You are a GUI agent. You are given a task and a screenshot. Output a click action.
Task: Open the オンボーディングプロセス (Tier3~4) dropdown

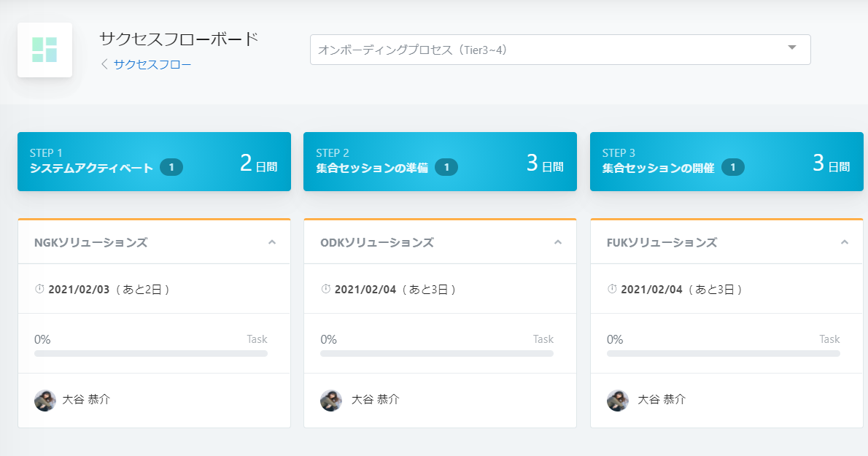[560, 50]
